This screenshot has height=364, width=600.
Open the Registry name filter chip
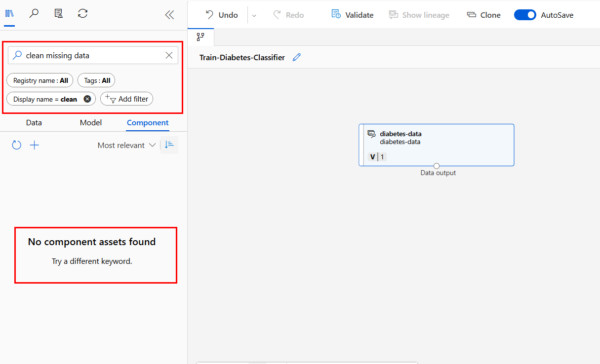click(x=40, y=80)
